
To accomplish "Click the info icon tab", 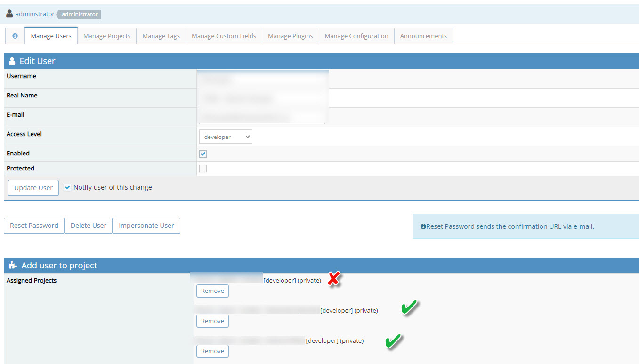I will (15, 36).
